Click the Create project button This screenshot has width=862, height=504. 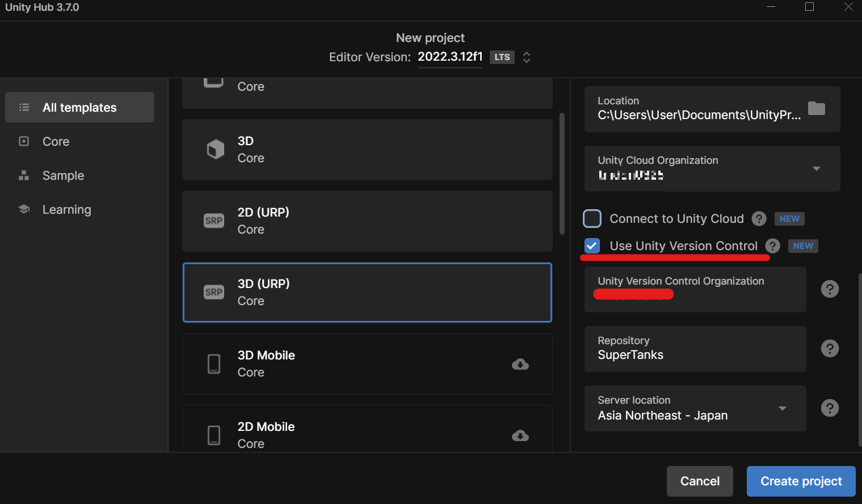tap(801, 481)
